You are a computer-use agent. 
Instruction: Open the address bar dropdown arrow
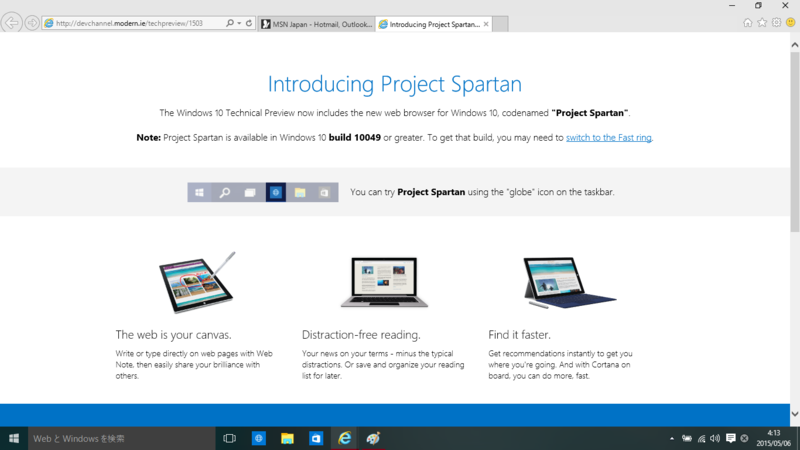click(239, 23)
